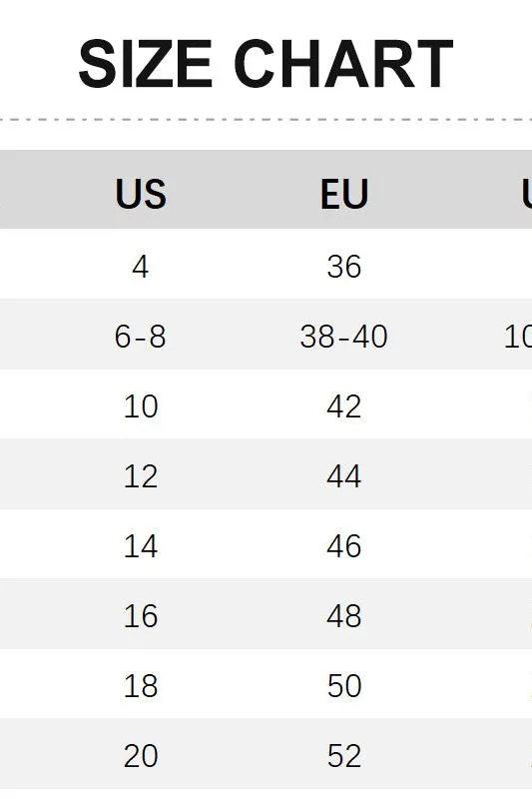Click US size 18 cell
The image size is (532, 799).
point(141,686)
